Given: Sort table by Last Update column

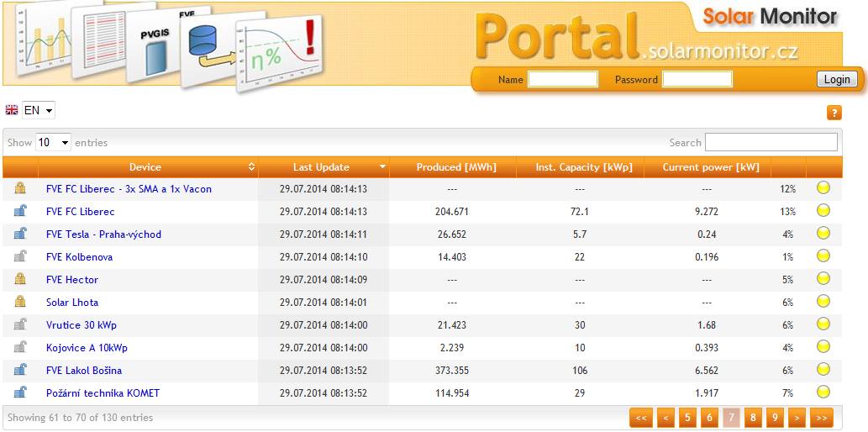Looking at the screenshot, I should pos(324,167).
